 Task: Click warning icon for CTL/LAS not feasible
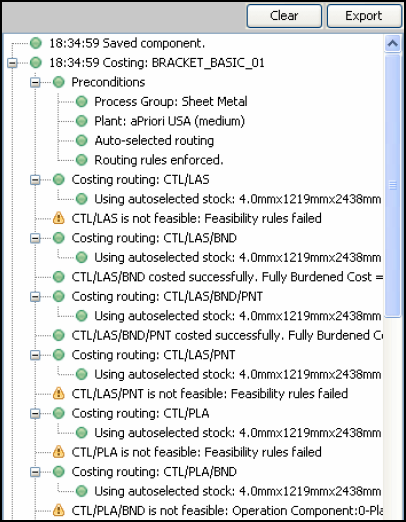(59, 218)
